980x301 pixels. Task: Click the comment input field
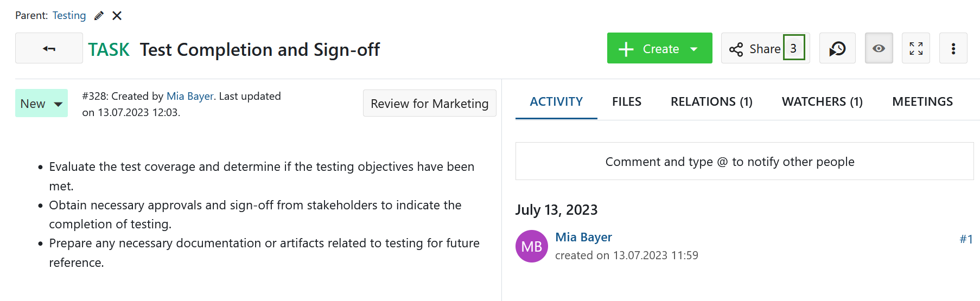[744, 161]
